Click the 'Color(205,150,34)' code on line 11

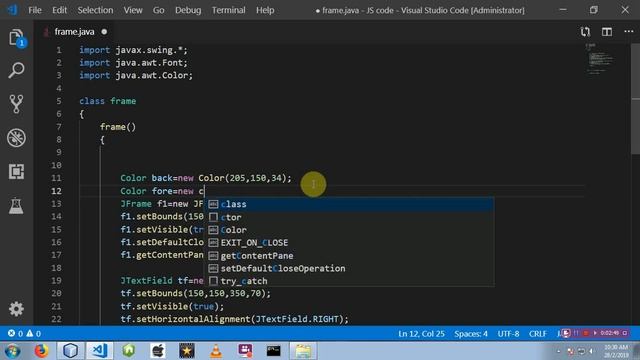(x=242, y=178)
